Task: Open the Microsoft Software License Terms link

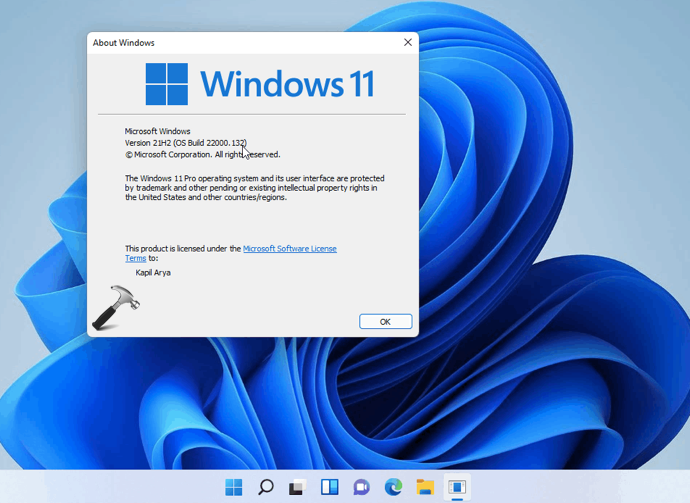Action: (x=289, y=248)
